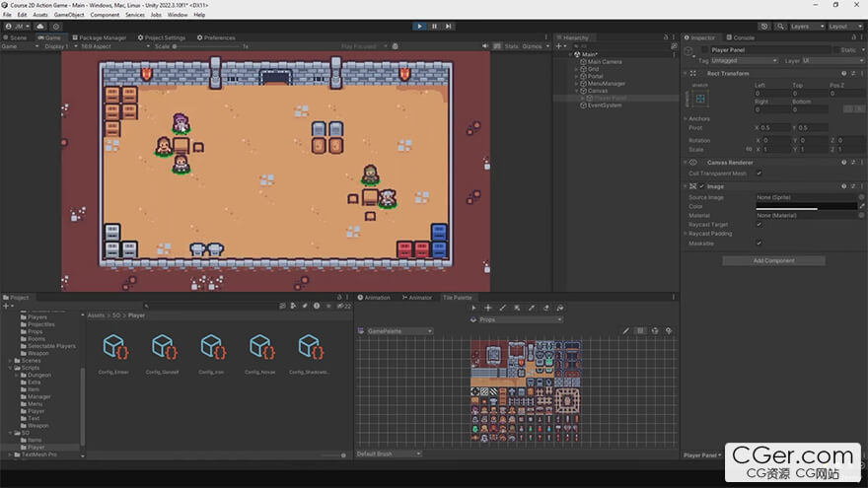Open the Layer UI dropdown

pos(832,61)
